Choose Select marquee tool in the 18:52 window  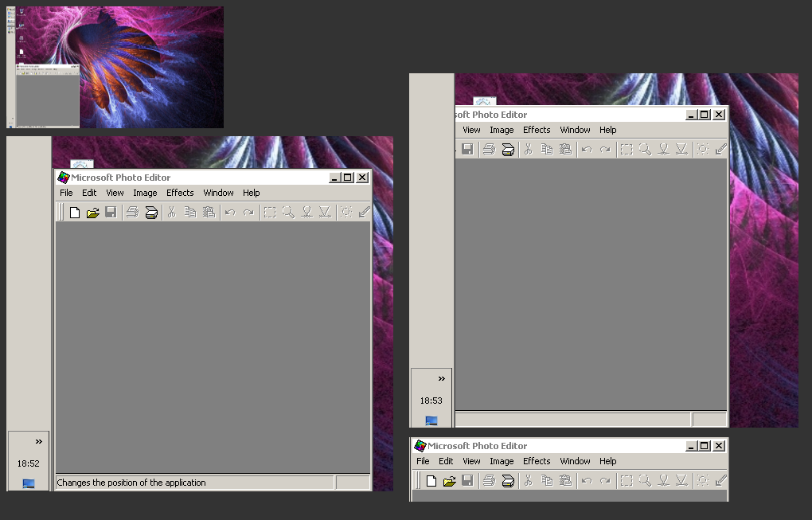pos(270,213)
